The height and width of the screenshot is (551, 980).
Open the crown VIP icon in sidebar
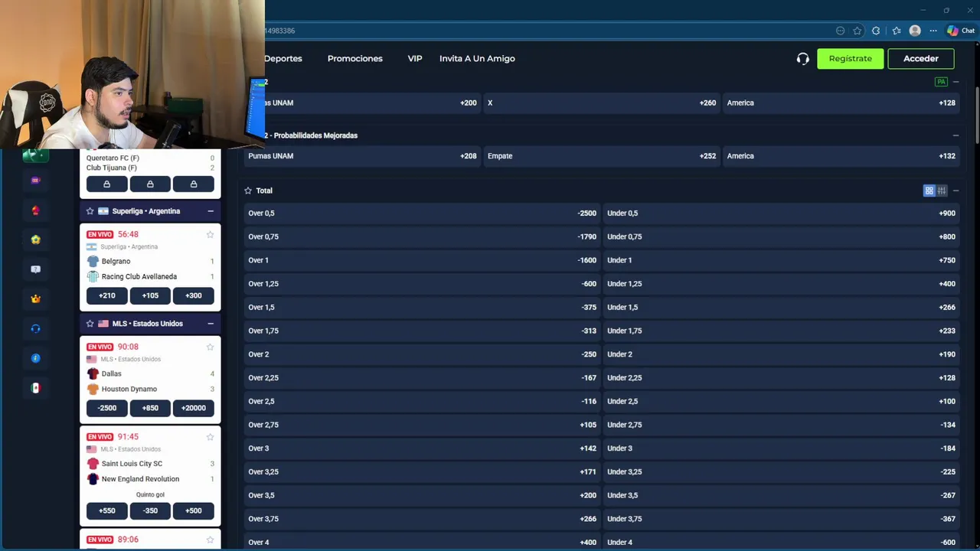(35, 299)
